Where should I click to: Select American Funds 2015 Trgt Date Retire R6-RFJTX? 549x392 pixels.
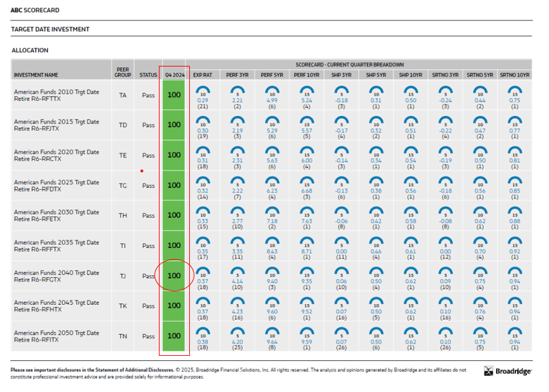click(56, 125)
